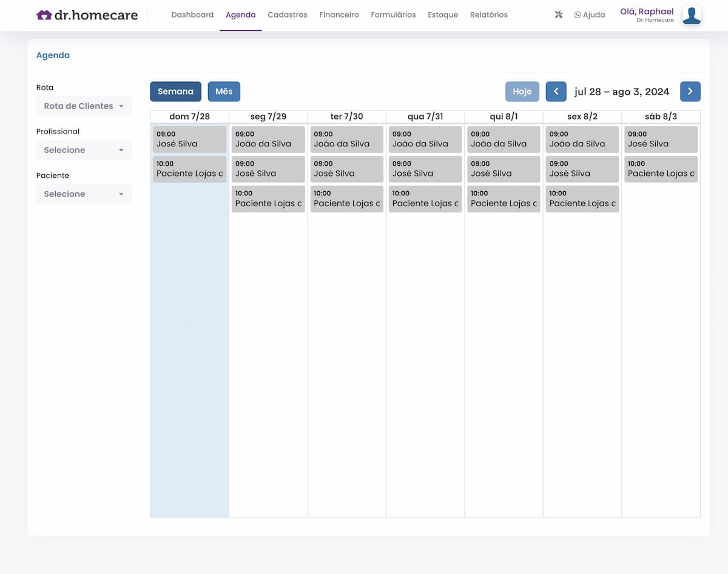Viewport: 728px width, 574px height.
Task: Open José Silva 09:00 event on Sunday
Action: tap(189, 139)
